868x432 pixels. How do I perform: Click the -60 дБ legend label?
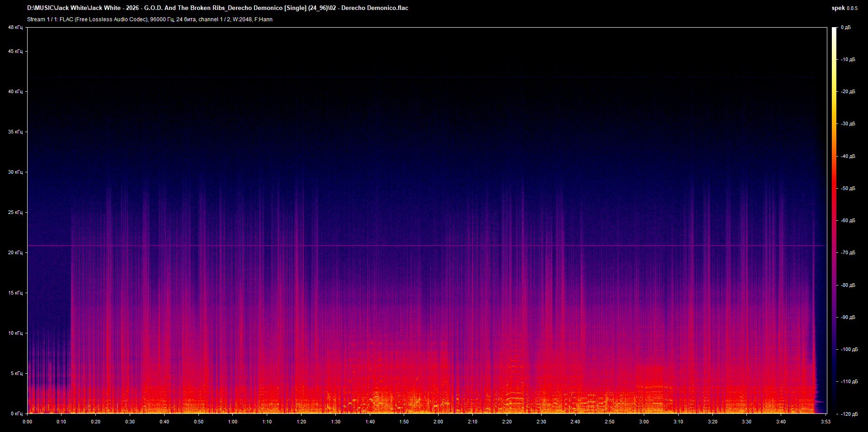pyautogui.click(x=849, y=221)
